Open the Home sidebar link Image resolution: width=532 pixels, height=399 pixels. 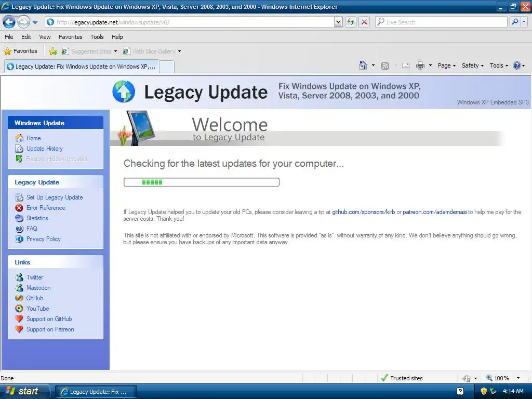[34, 138]
